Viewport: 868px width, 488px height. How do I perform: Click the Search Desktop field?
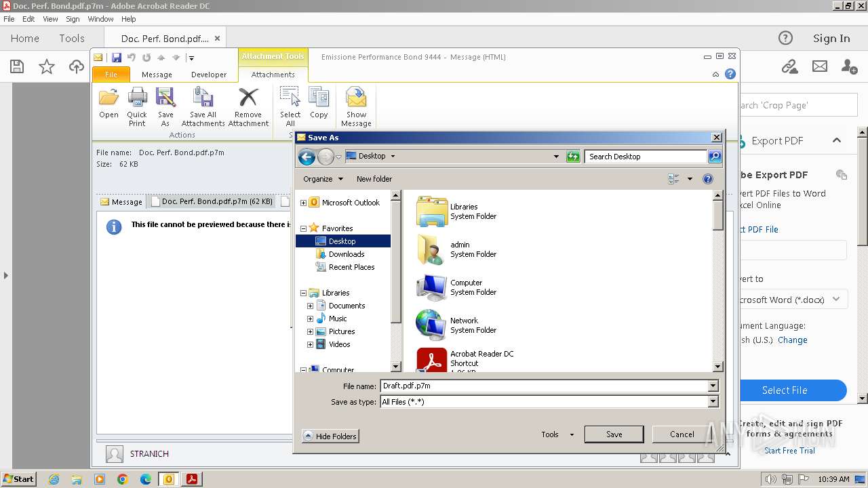coord(646,157)
